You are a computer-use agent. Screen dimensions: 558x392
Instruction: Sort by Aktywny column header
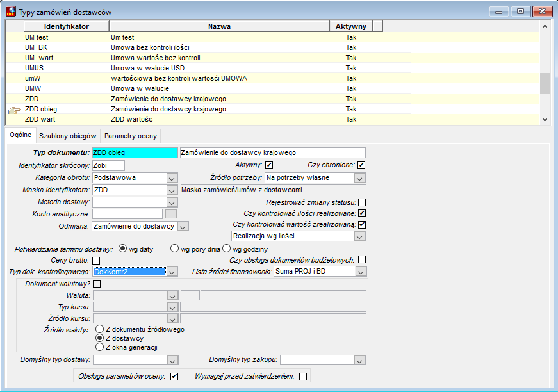351,26
